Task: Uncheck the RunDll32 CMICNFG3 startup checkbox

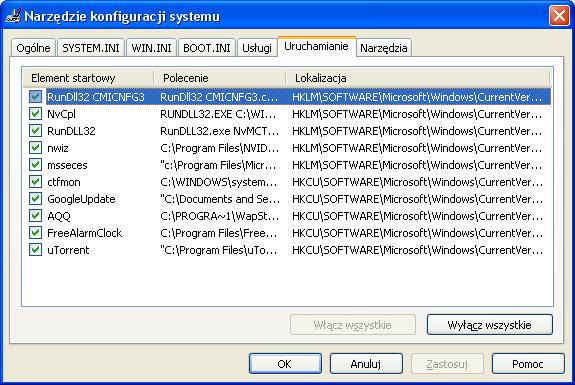Action: click(x=35, y=97)
